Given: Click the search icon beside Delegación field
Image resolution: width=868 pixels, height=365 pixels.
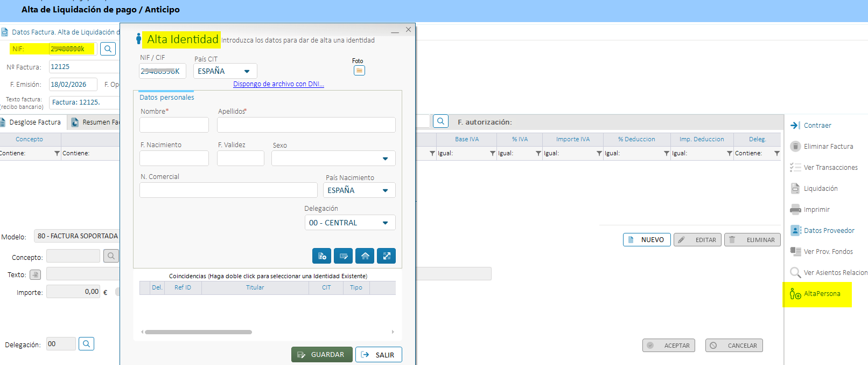Looking at the screenshot, I should click(x=86, y=344).
